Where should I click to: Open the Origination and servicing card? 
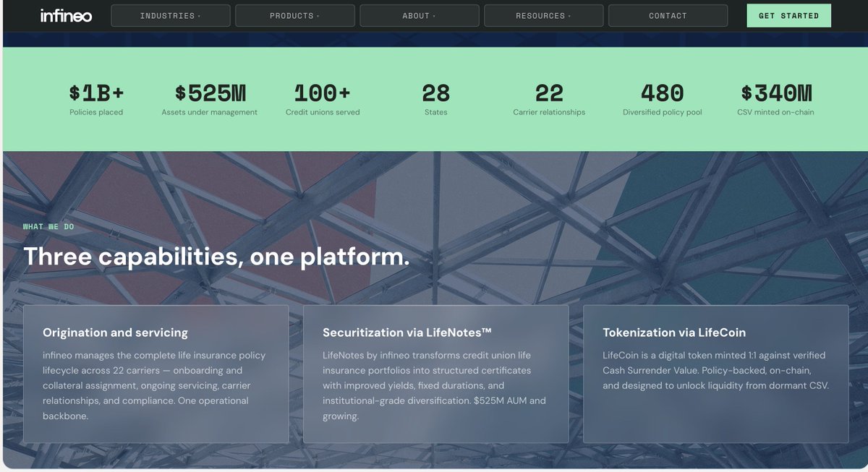click(156, 374)
